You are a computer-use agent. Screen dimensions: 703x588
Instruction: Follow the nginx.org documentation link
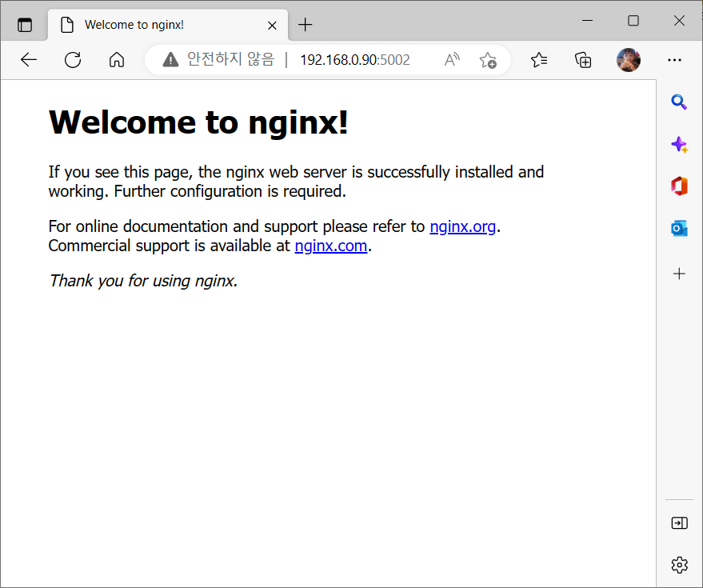462,226
